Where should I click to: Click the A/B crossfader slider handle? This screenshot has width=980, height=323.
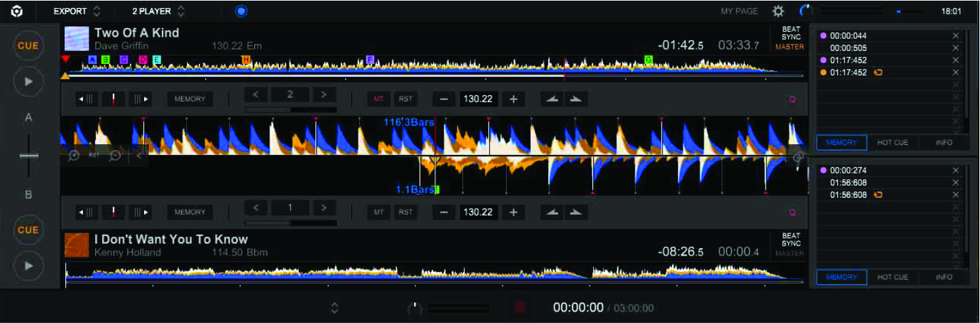click(29, 156)
